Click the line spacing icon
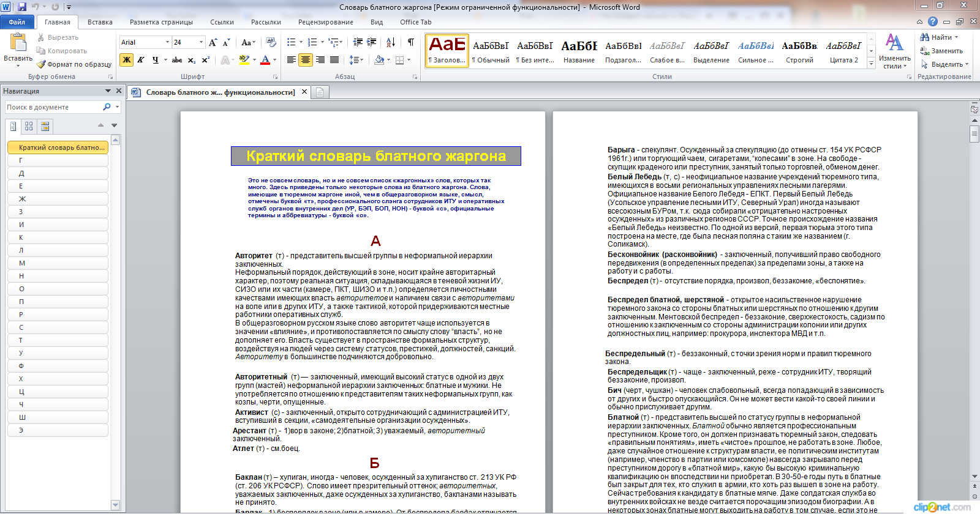This screenshot has height=514, width=980. (x=353, y=60)
